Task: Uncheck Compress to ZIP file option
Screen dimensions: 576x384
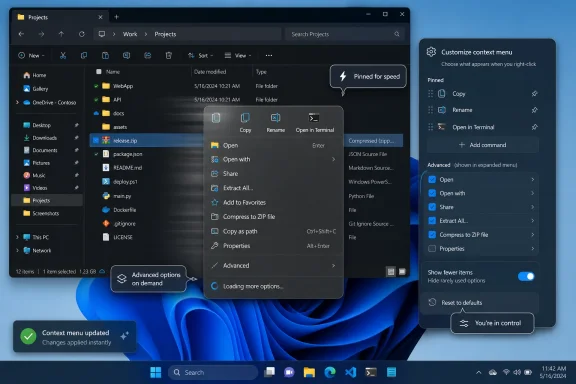Action: (432, 235)
